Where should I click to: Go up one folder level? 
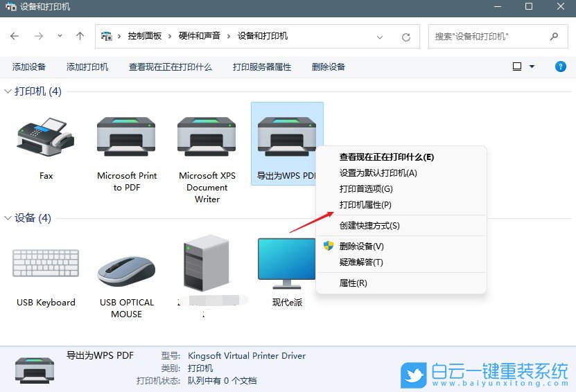[x=80, y=36]
